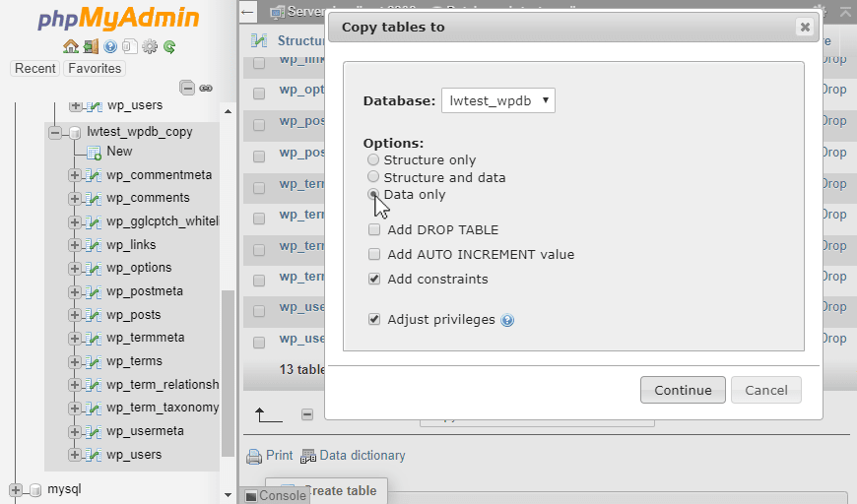Click small minus button below table list

(307, 414)
